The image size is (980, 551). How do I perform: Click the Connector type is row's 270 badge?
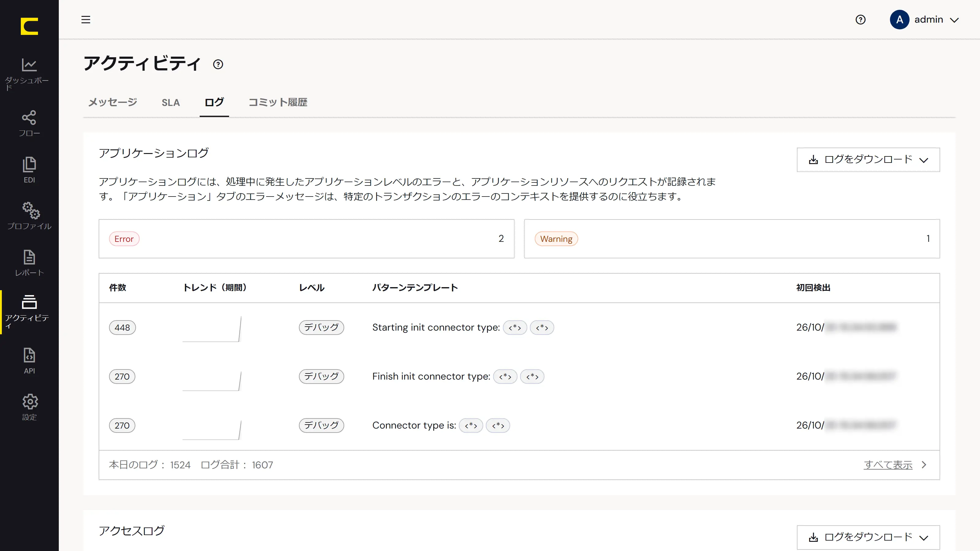(122, 425)
